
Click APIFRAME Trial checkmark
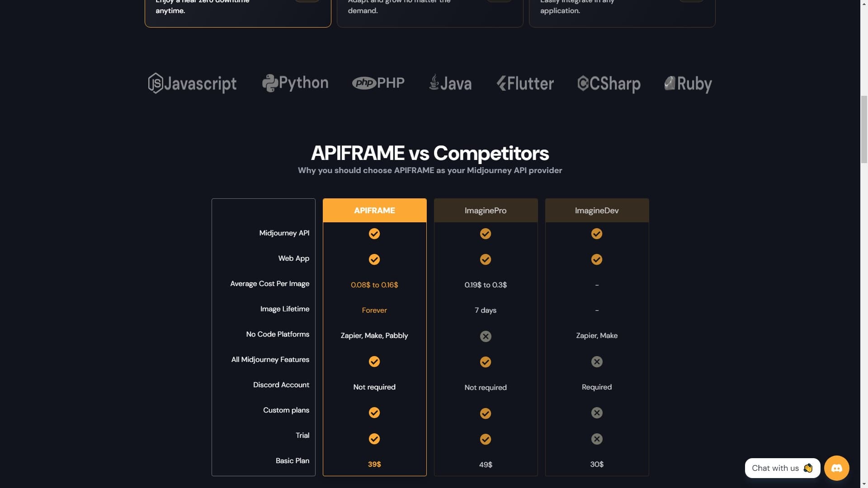coord(374,439)
